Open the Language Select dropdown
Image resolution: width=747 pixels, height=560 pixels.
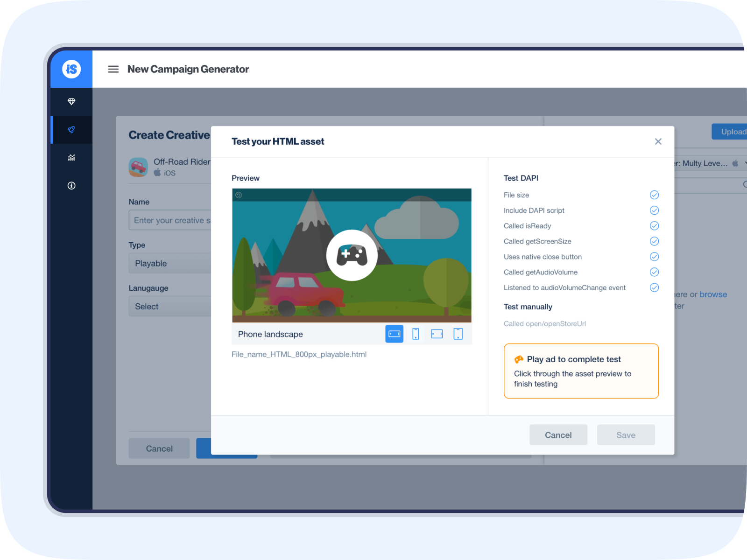[x=170, y=307]
